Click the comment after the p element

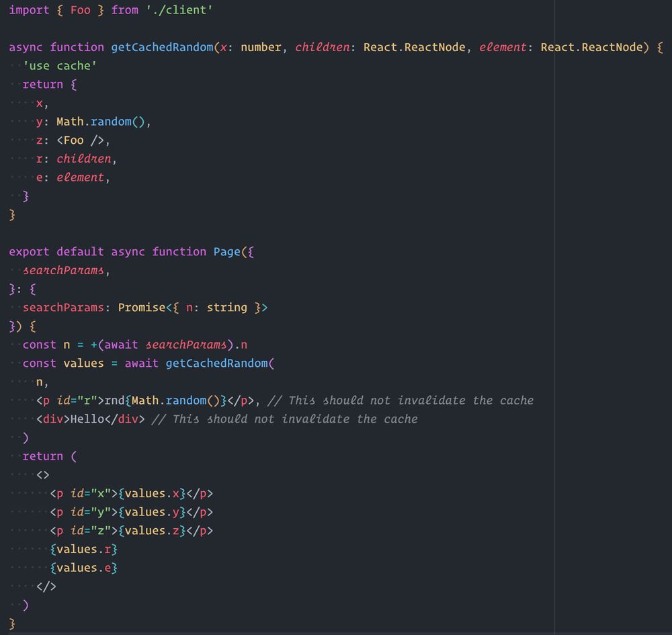click(401, 400)
